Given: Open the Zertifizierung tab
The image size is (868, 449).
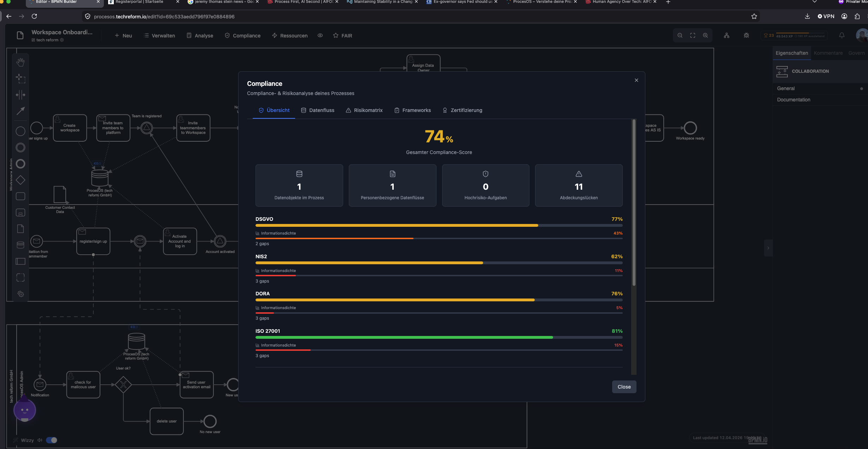Looking at the screenshot, I should tap(462, 110).
